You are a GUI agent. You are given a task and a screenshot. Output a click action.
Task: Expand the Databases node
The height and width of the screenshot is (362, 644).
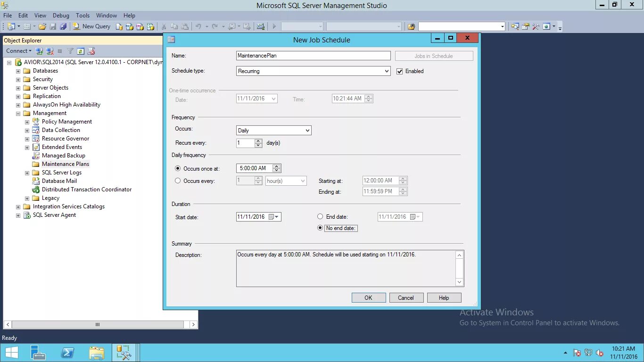(18, 71)
